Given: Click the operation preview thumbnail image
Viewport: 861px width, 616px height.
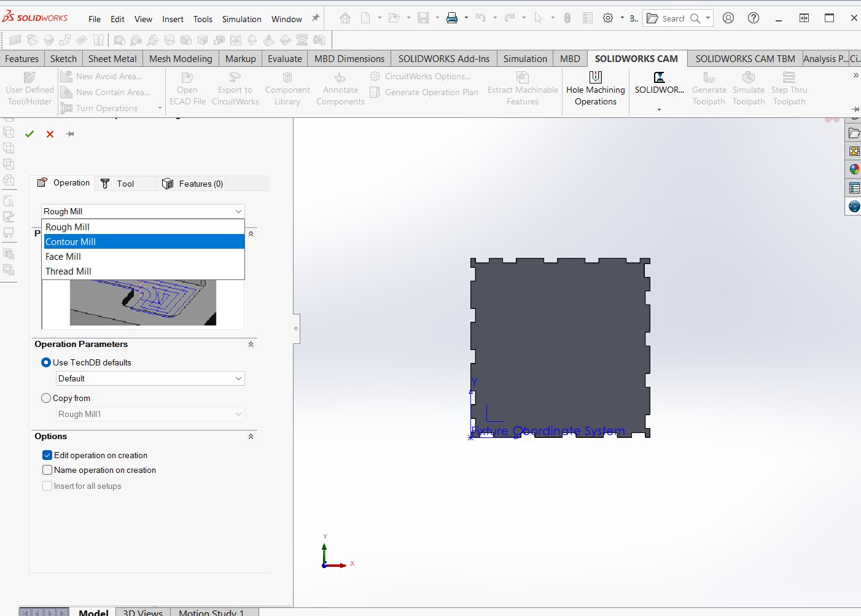Looking at the screenshot, I should (x=143, y=303).
